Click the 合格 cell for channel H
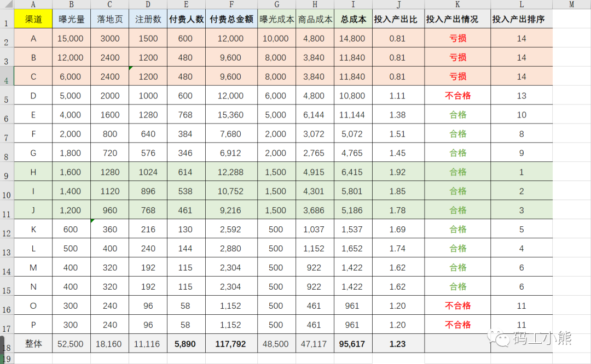 point(457,172)
